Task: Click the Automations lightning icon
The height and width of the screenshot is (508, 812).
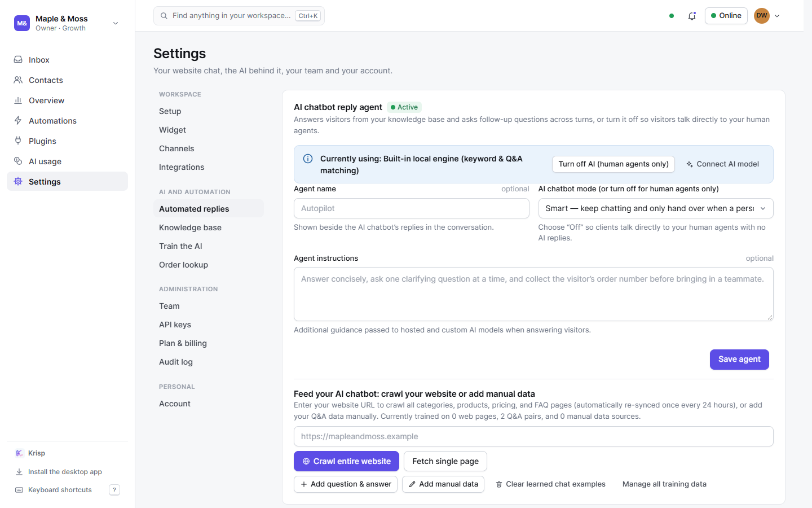Action: pos(18,120)
